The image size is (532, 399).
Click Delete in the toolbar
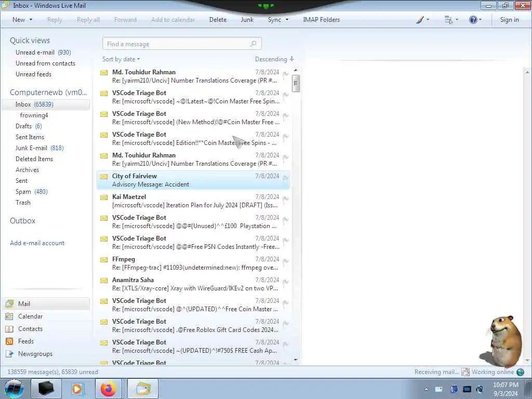(x=218, y=20)
